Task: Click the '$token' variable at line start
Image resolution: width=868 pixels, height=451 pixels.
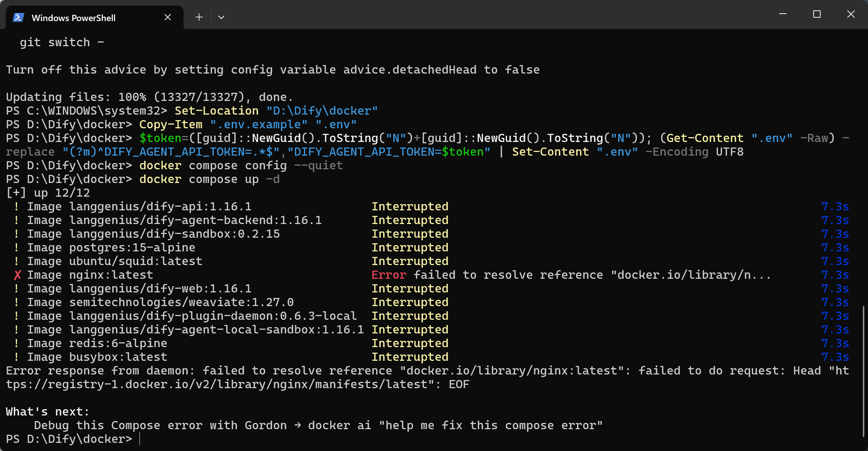Action: pos(161,138)
